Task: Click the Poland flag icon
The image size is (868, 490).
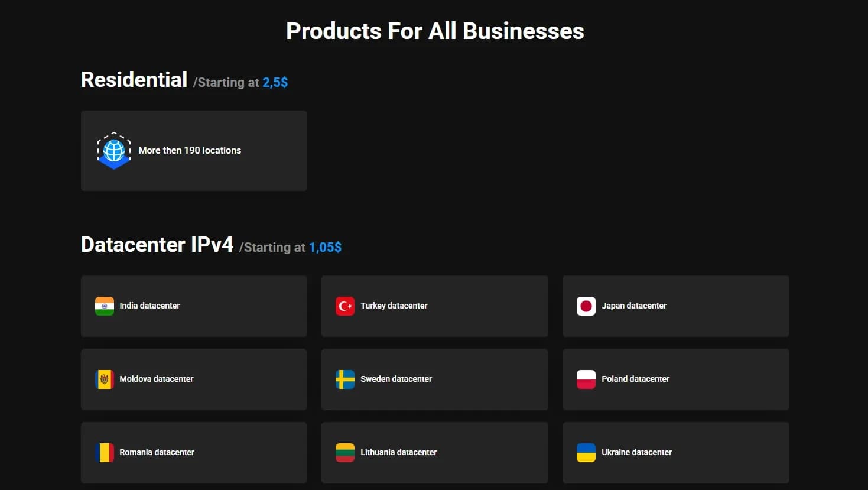Action: [x=586, y=379]
